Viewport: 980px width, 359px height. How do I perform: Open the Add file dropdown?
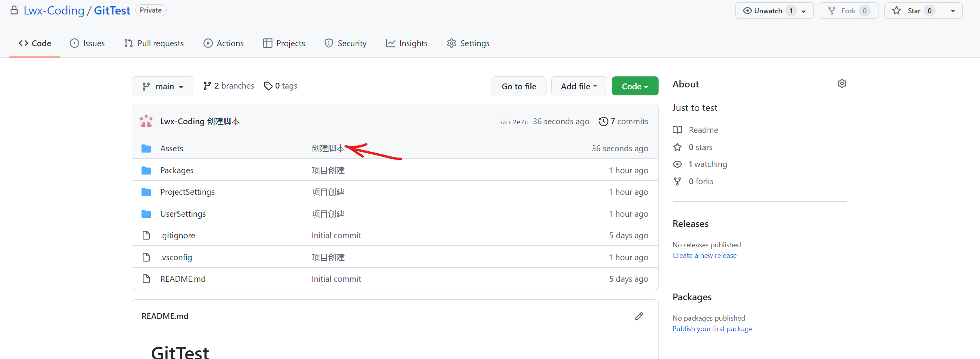579,86
